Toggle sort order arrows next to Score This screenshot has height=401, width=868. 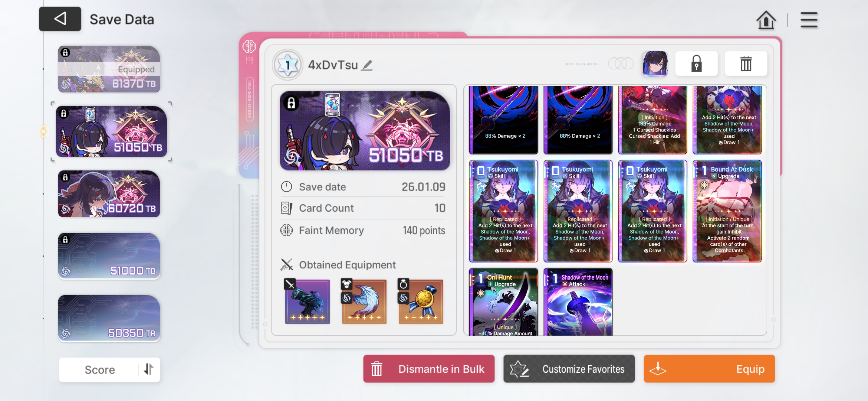pos(149,369)
